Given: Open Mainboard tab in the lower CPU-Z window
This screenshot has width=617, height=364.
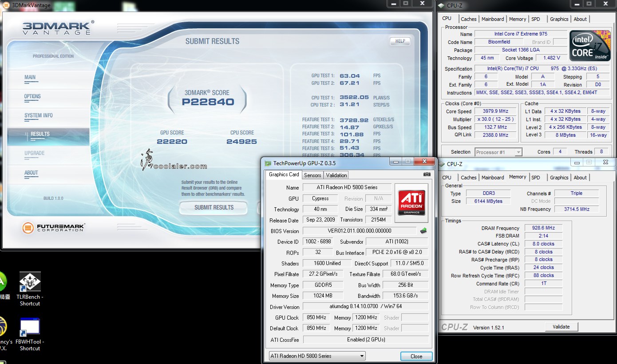Looking at the screenshot, I should 493,178.
